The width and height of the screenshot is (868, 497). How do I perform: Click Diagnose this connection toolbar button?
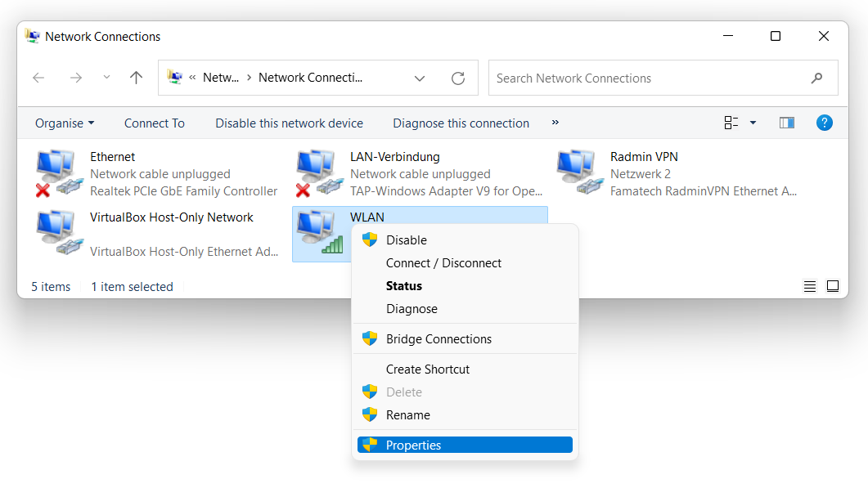(x=461, y=123)
